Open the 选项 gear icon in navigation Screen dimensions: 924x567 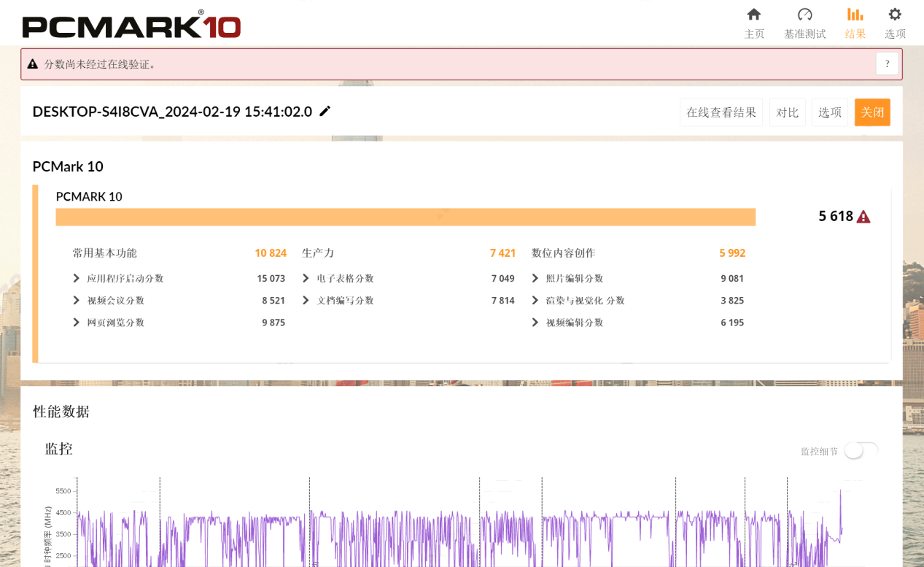click(x=895, y=15)
